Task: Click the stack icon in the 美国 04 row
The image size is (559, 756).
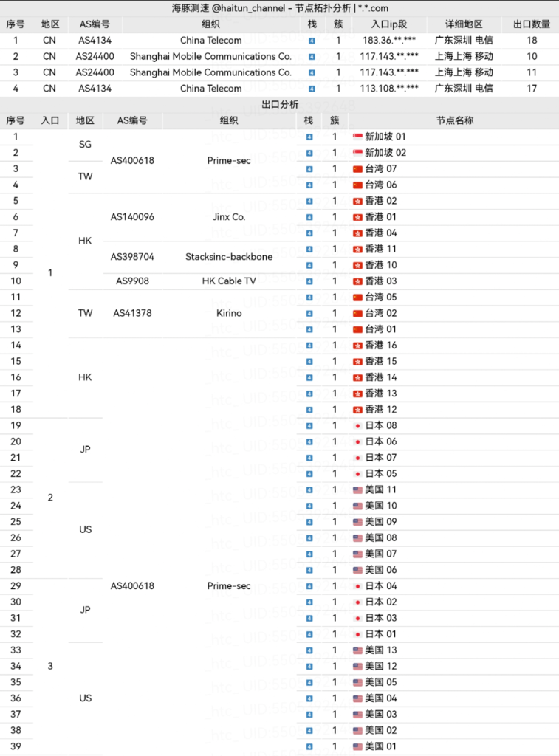Action: pos(309,698)
